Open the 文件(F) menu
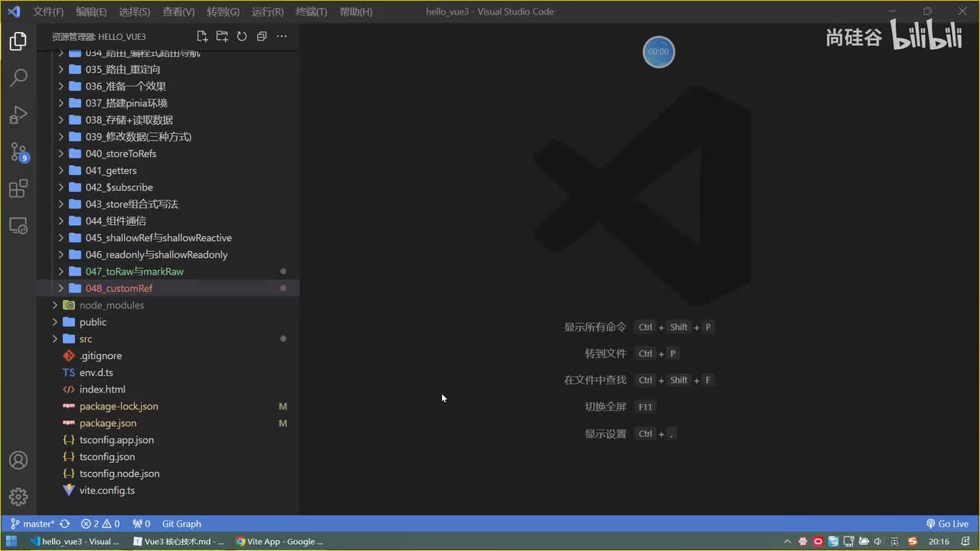The image size is (980, 551). click(x=48, y=11)
